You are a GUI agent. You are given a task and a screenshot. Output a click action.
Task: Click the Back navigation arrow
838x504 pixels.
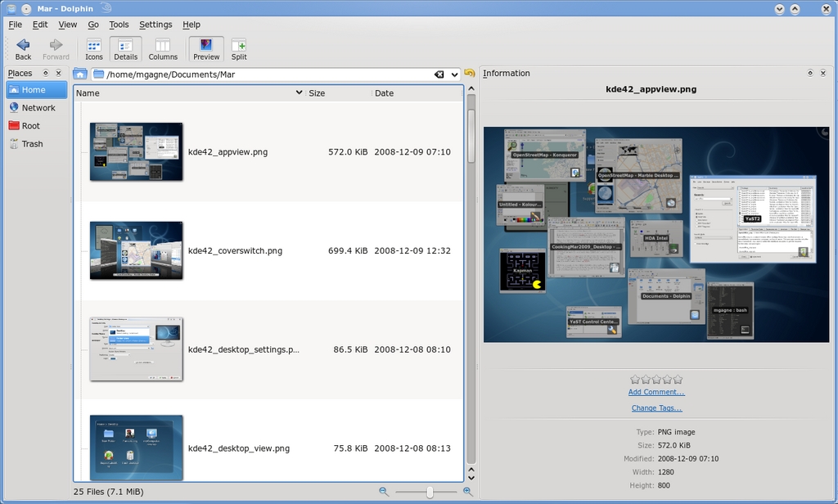pyautogui.click(x=23, y=48)
